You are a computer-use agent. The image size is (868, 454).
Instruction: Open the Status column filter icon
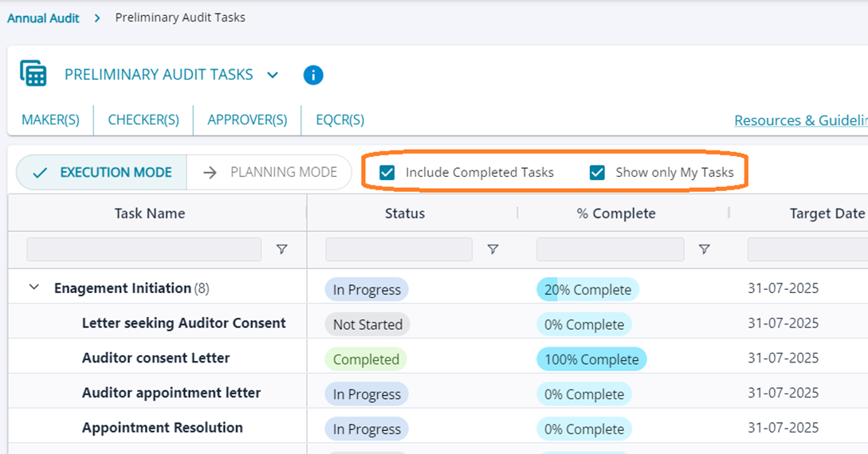[493, 249]
